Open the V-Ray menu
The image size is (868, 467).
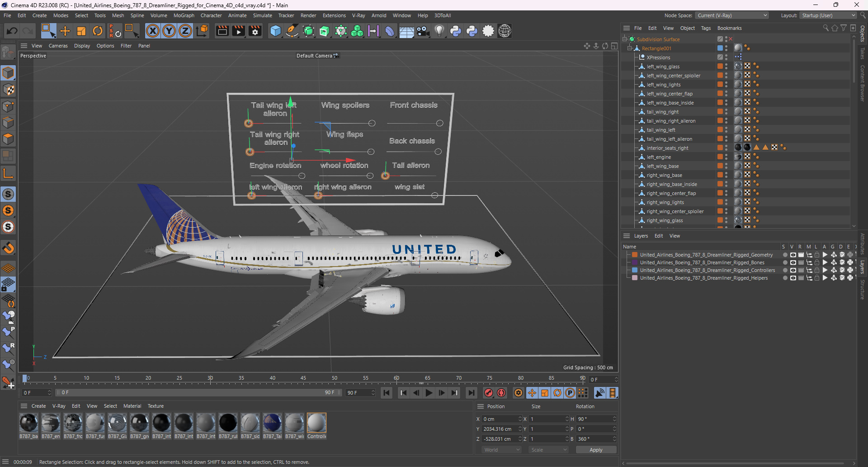point(359,15)
